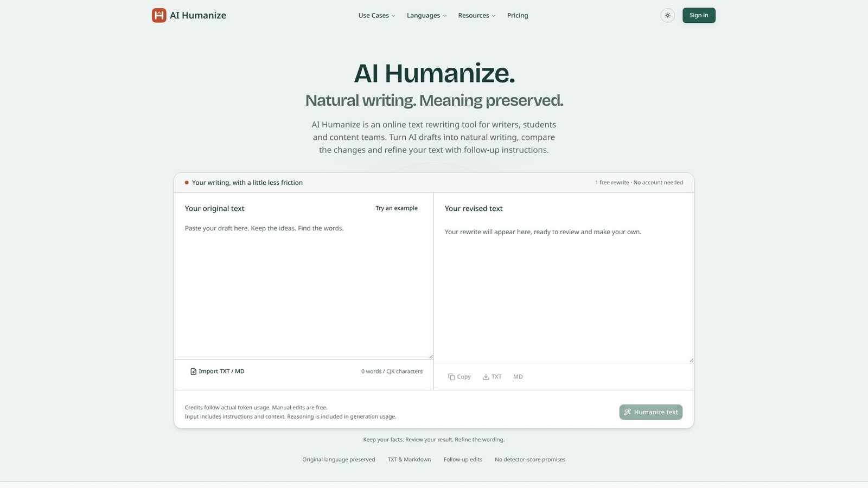Click the Humanize text button
868x488 pixels.
(651, 412)
